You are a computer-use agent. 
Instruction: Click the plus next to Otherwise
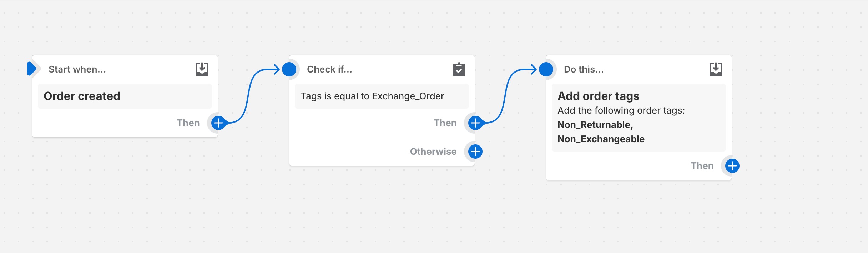(475, 152)
